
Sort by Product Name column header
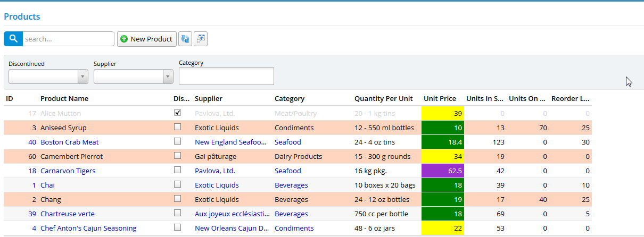pos(64,98)
